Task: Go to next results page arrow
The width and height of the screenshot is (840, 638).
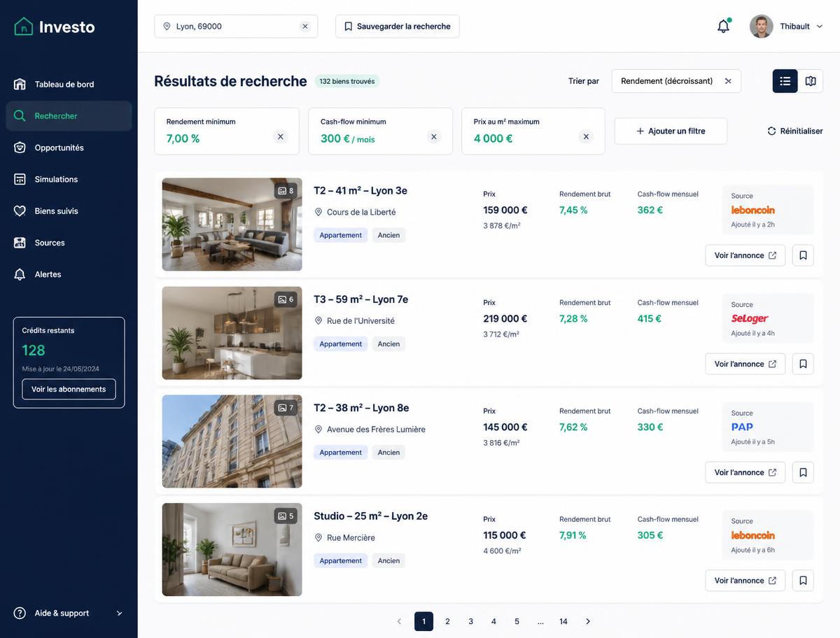Action: (x=588, y=621)
